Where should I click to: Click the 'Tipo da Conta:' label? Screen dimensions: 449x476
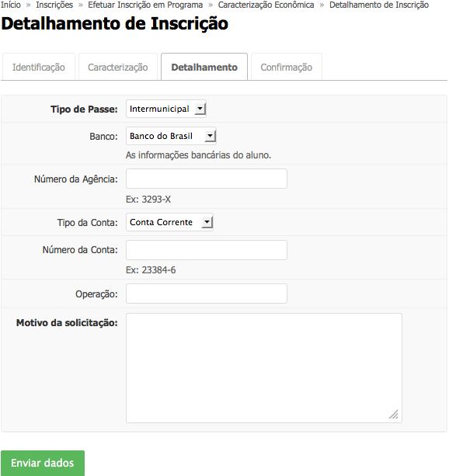point(88,223)
